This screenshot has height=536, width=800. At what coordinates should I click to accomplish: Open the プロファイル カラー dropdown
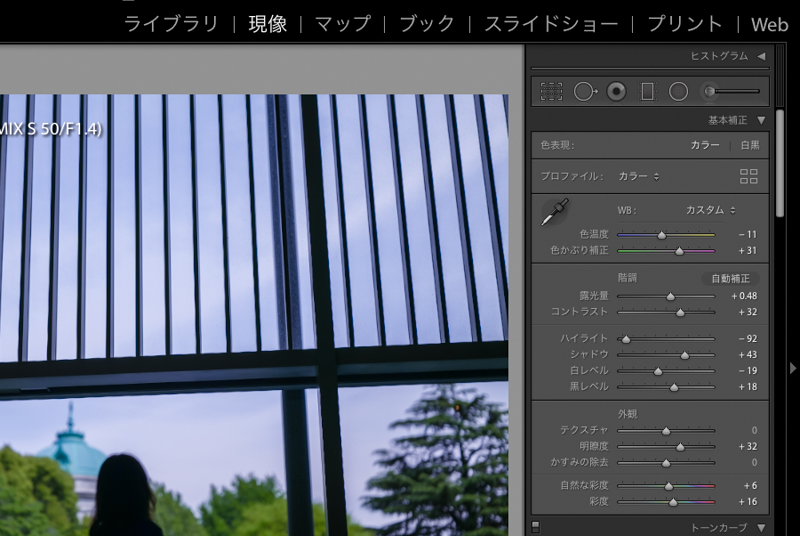[x=638, y=176]
